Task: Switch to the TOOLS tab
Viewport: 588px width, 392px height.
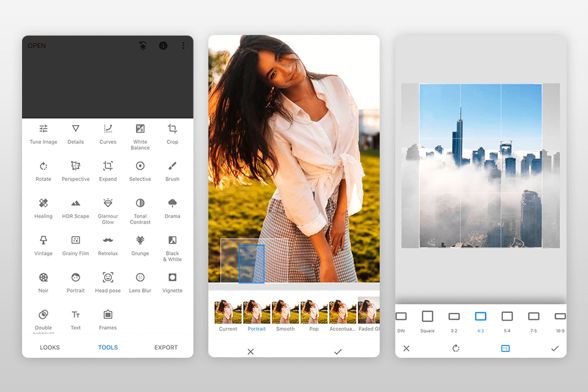Action: (x=108, y=348)
